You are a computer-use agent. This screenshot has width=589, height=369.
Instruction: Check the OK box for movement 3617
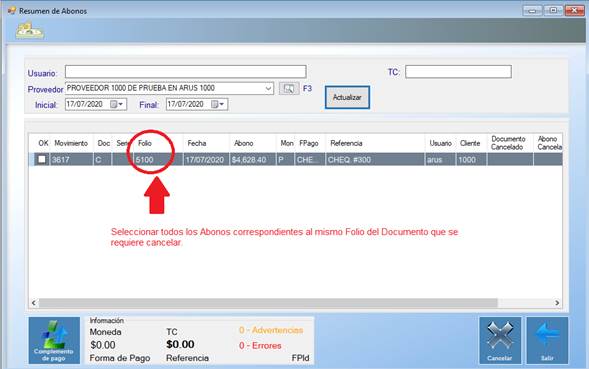(42, 159)
